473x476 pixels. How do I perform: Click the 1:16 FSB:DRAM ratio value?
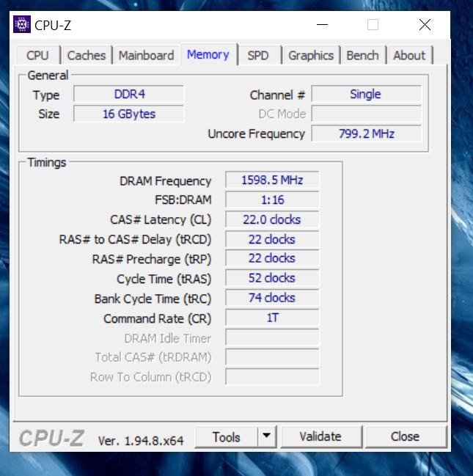[x=272, y=199]
